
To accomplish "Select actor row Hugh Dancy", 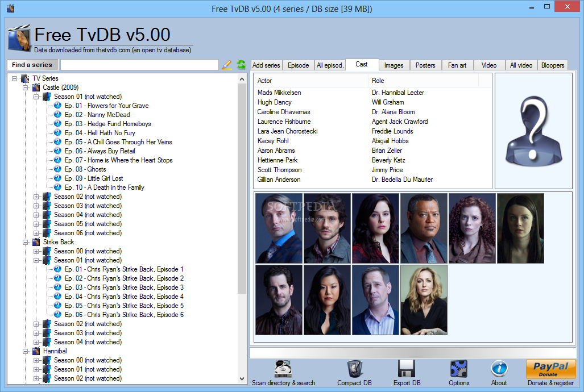I will click(275, 102).
